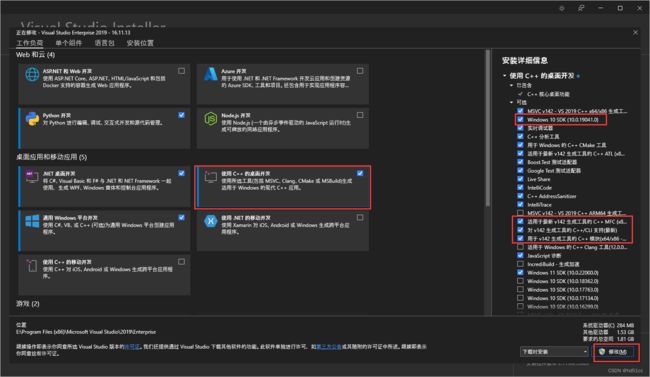Click the Node.js workload logo icon
This screenshot has width=650, height=377.
(211, 119)
